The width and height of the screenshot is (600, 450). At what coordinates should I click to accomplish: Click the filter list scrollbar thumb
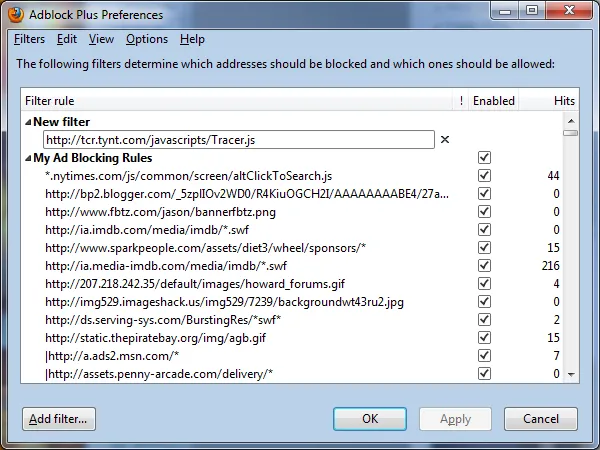[x=571, y=133]
